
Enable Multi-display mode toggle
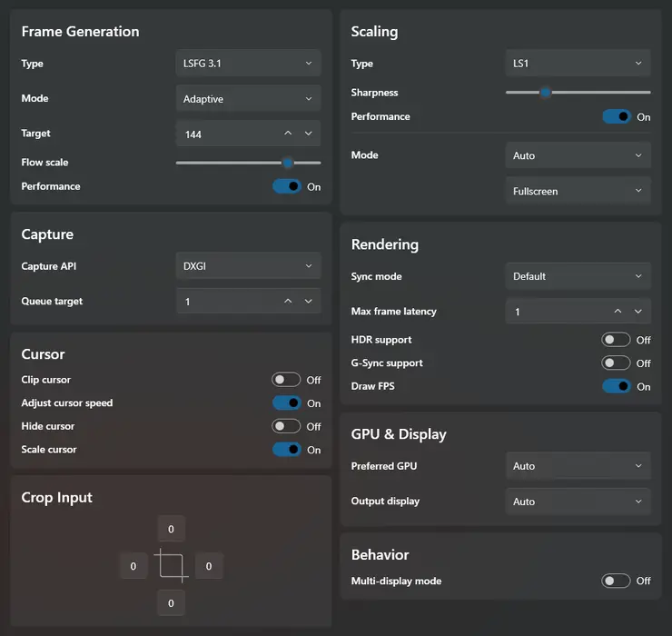(x=616, y=581)
